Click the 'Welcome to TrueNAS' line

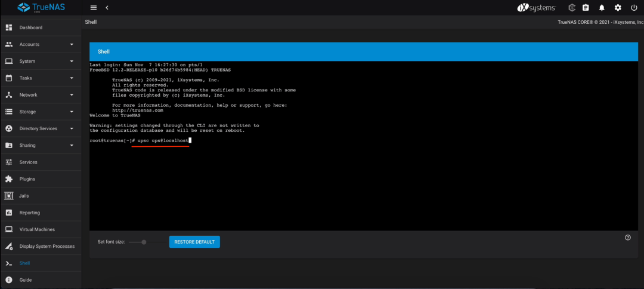114,115
